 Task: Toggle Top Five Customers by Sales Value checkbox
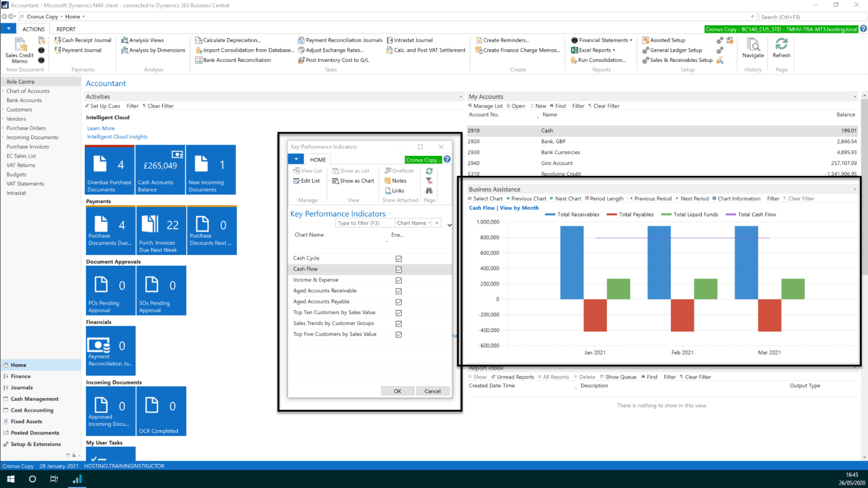[x=398, y=334]
